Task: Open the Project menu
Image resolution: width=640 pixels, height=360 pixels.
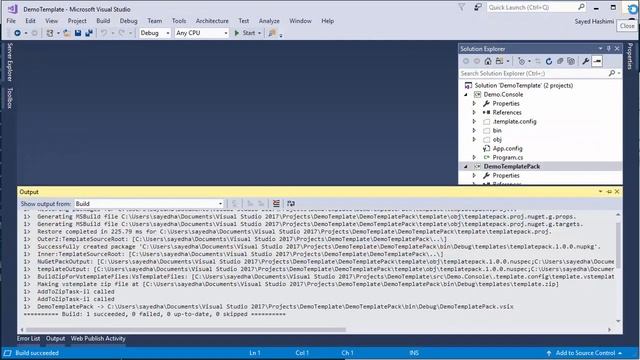Action: pos(77,21)
